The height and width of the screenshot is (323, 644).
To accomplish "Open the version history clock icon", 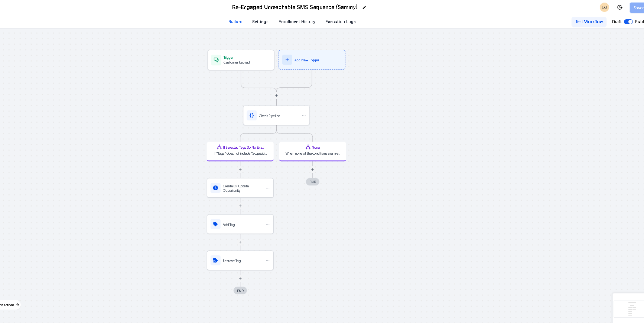I will [619, 7].
